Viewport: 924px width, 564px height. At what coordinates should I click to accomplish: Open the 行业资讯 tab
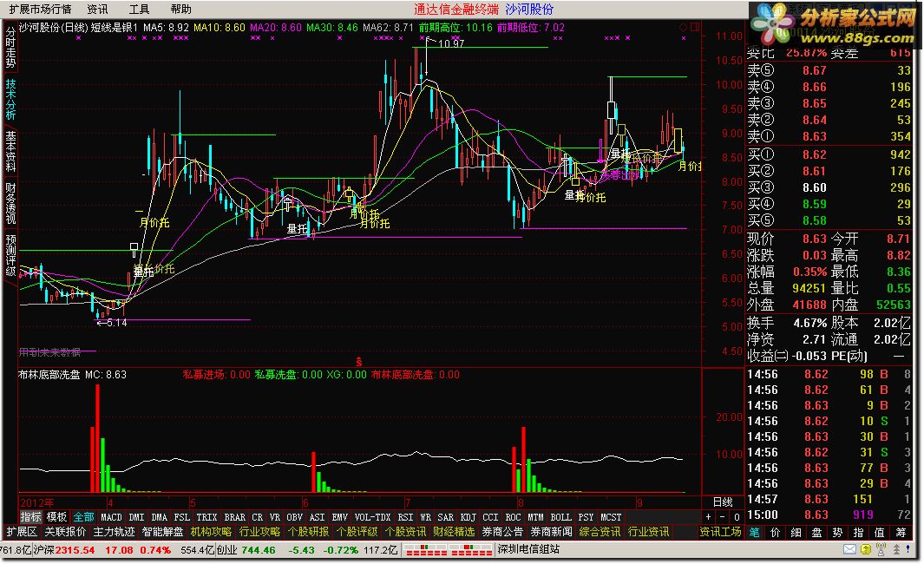648,532
